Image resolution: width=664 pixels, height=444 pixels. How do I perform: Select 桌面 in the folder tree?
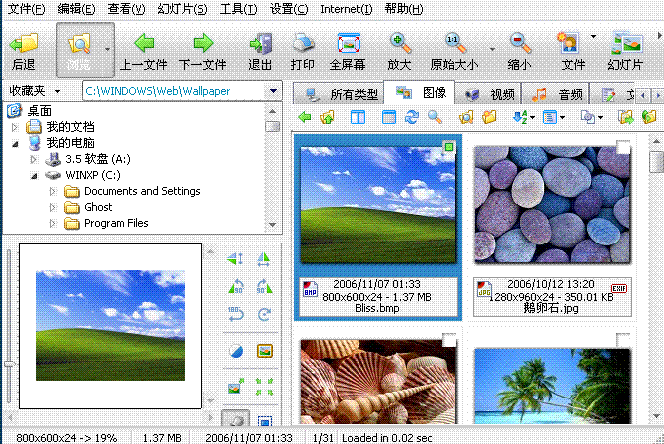pyautogui.click(x=40, y=111)
